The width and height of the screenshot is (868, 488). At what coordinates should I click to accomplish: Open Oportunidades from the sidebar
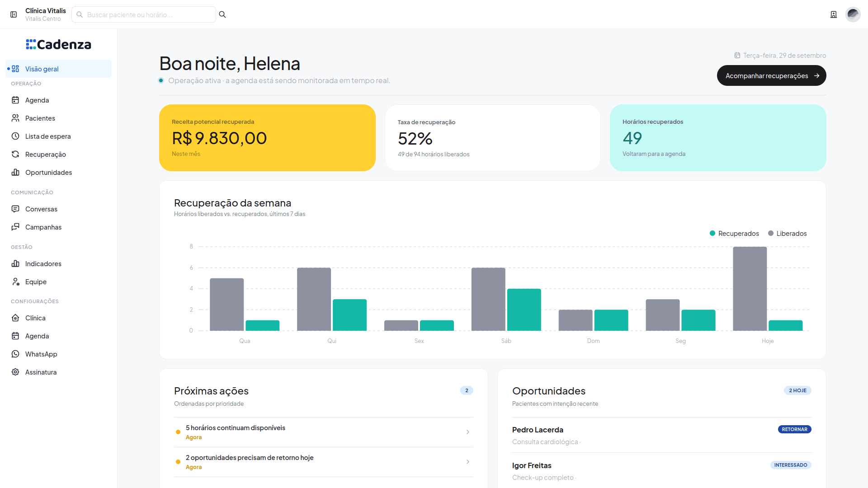click(x=59, y=172)
